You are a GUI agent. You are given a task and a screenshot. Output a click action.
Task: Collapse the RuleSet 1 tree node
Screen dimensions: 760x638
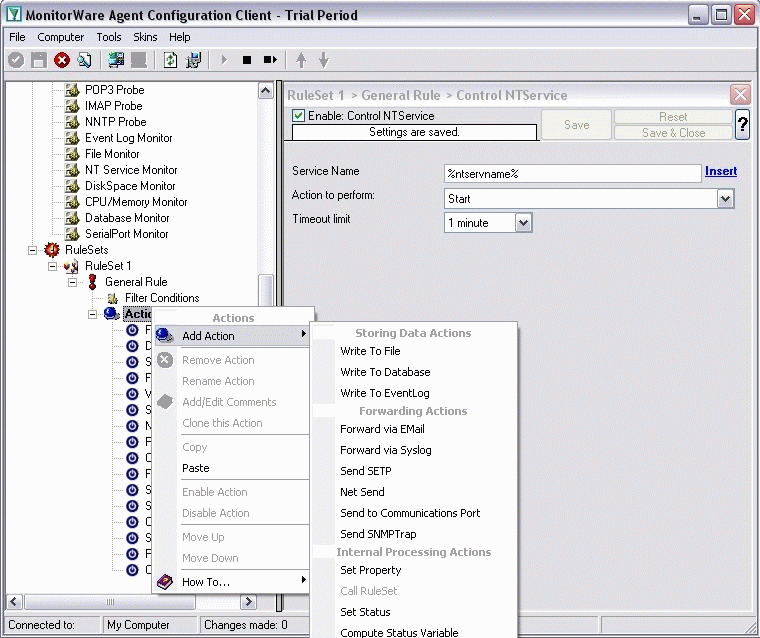53,266
